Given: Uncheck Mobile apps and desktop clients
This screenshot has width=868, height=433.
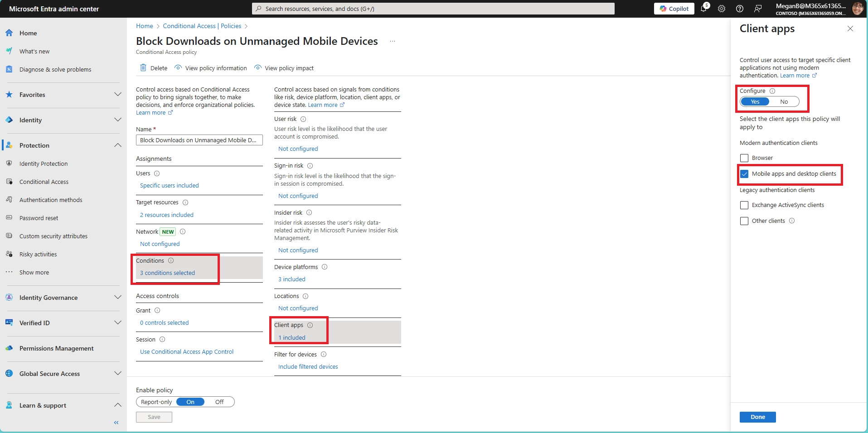Looking at the screenshot, I should pyautogui.click(x=744, y=174).
